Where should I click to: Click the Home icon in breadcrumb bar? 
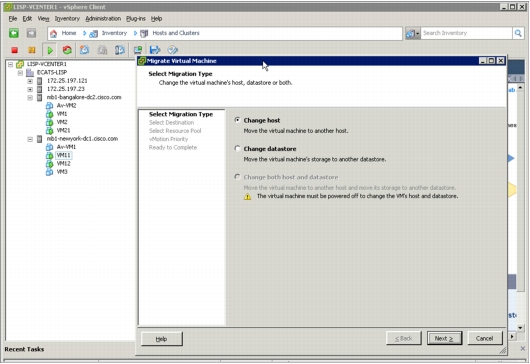tap(53, 33)
